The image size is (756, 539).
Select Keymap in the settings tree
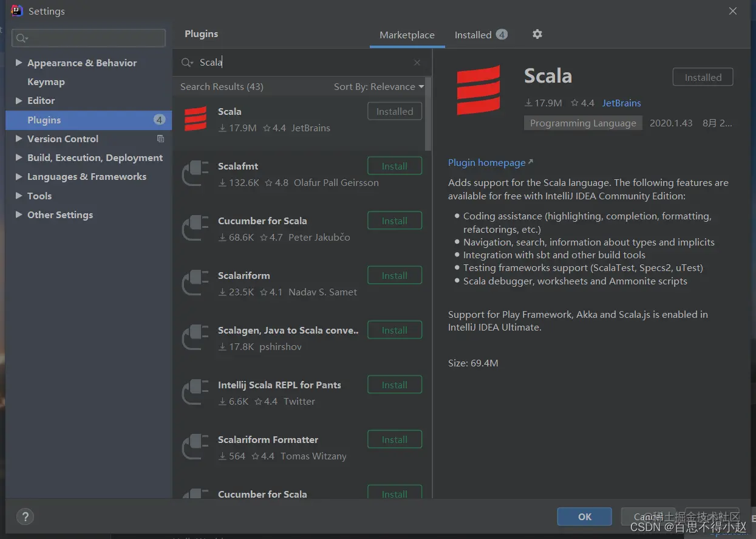pyautogui.click(x=46, y=81)
